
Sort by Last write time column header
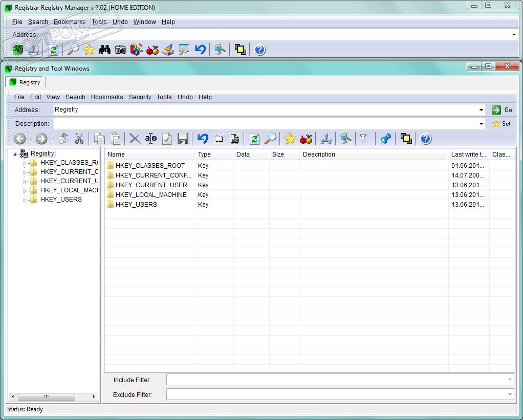click(x=468, y=154)
